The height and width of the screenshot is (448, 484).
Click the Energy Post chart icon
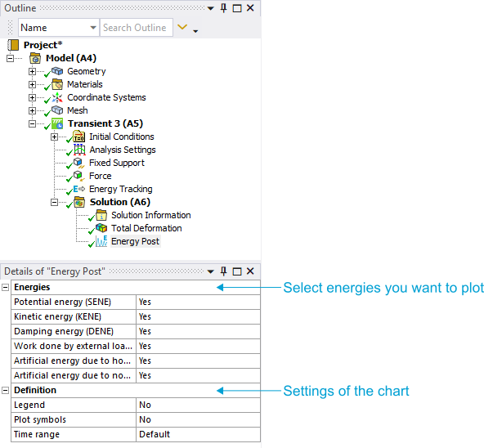tap(101, 241)
